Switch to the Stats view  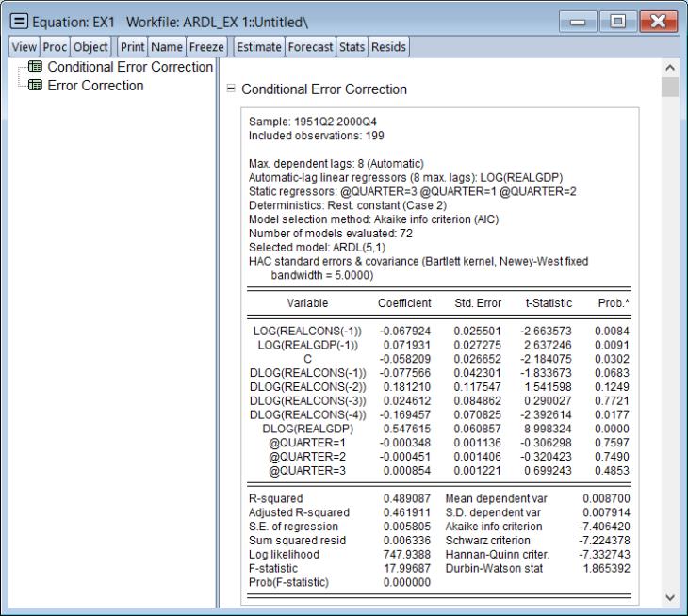[353, 46]
